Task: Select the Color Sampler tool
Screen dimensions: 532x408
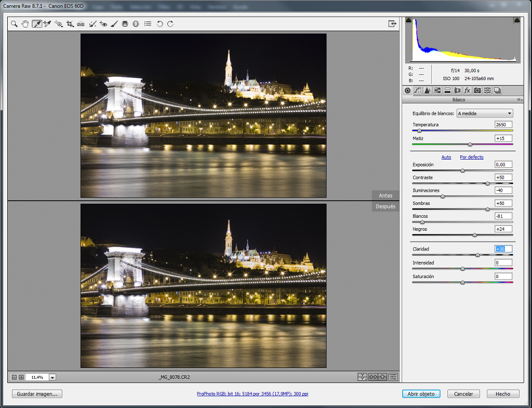Action: (x=47, y=24)
